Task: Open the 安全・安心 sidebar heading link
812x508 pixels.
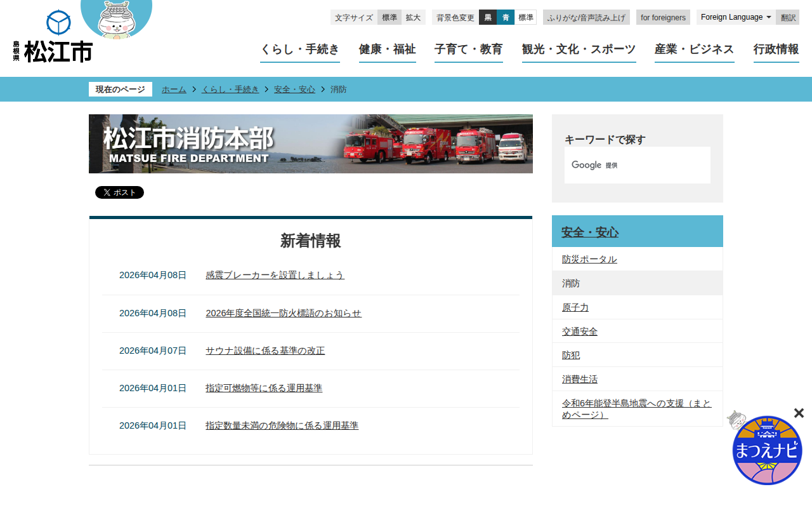Action: tap(590, 232)
